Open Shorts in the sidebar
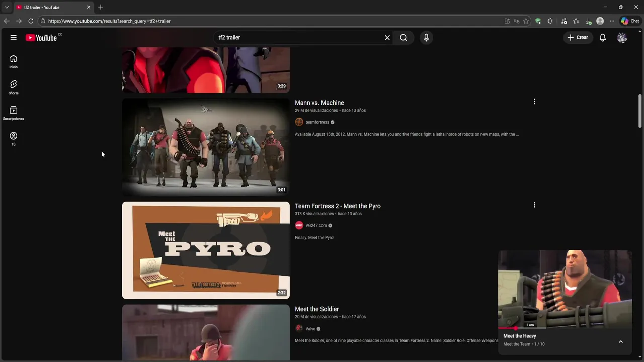 click(x=14, y=87)
